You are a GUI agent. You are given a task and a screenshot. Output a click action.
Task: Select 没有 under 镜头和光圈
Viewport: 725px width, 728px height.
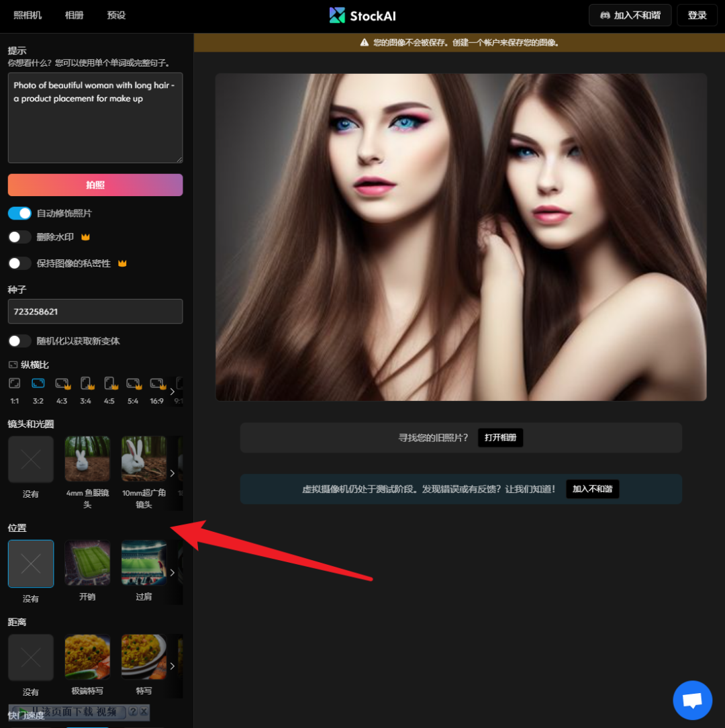(31, 459)
